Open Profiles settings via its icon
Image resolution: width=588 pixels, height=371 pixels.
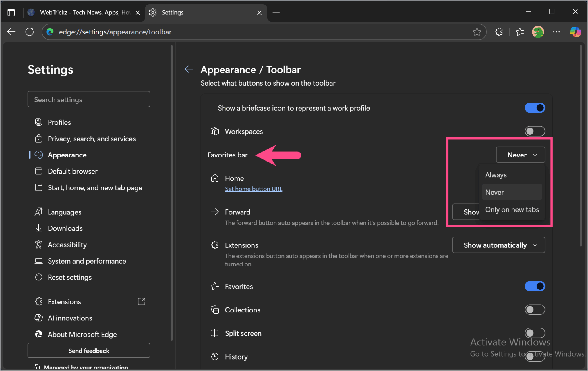click(x=39, y=122)
